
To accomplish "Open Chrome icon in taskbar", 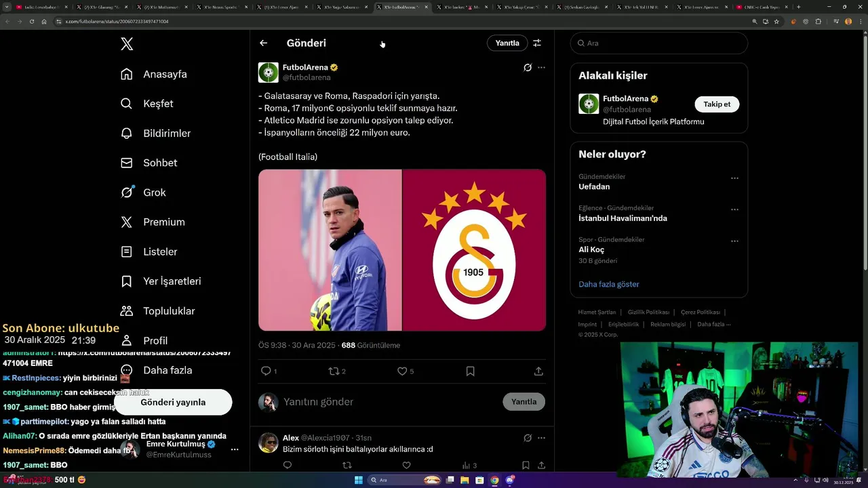I will pyautogui.click(x=494, y=480).
